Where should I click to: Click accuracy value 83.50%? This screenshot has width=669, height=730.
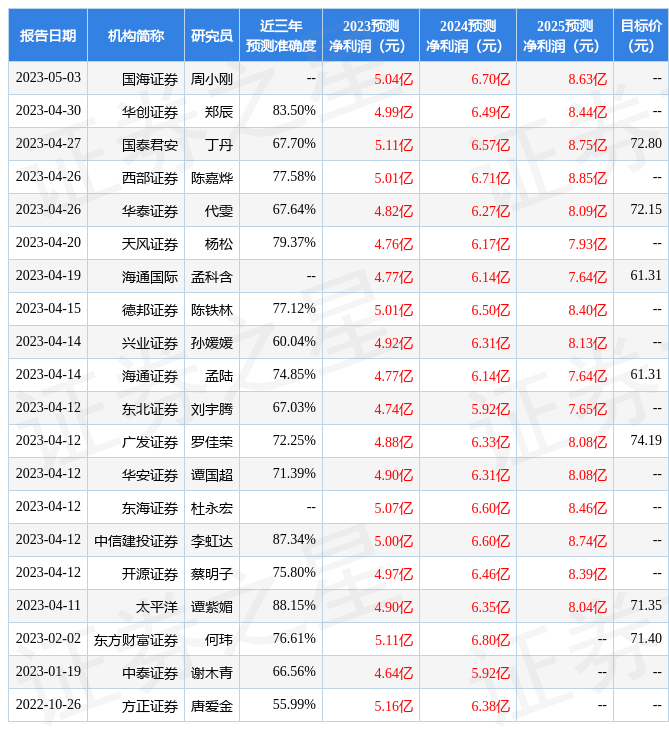click(x=294, y=111)
